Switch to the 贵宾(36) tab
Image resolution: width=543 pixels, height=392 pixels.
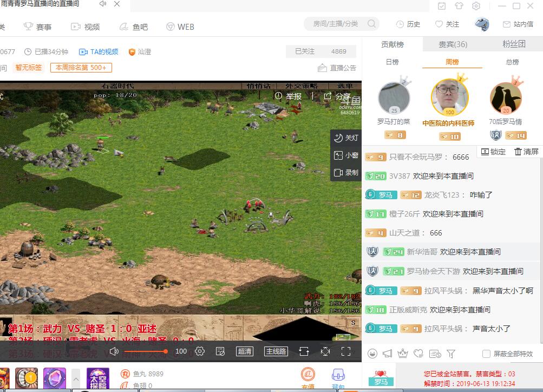point(453,44)
